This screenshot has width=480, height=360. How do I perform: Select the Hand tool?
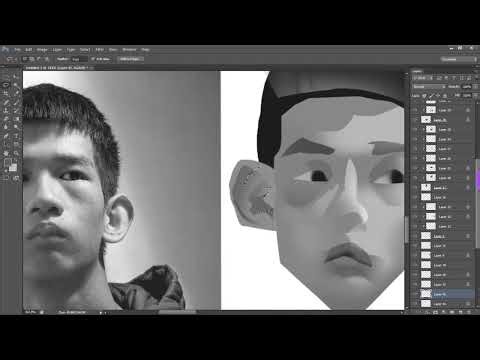[x=6, y=153]
